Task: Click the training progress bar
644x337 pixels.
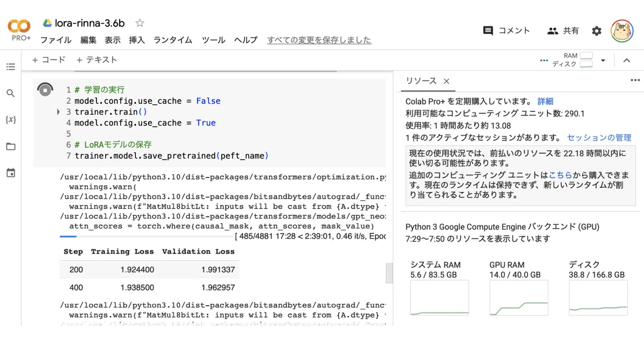Action: (146, 236)
